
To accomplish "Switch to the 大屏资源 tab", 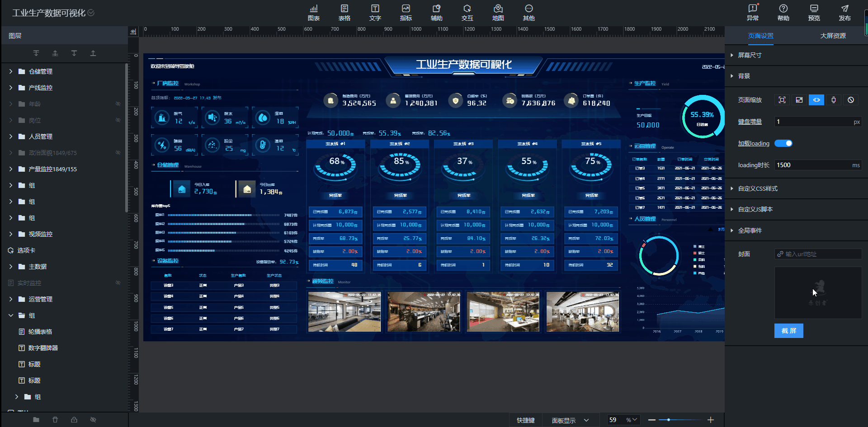I will [x=833, y=36].
